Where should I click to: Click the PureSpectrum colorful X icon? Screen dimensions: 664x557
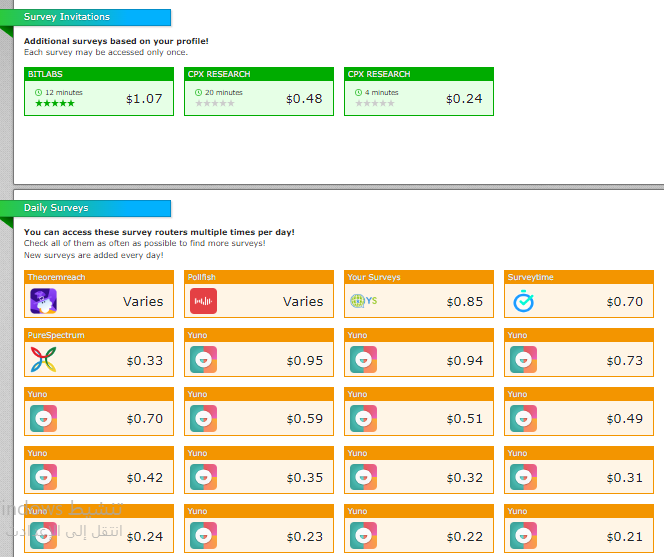(43, 360)
